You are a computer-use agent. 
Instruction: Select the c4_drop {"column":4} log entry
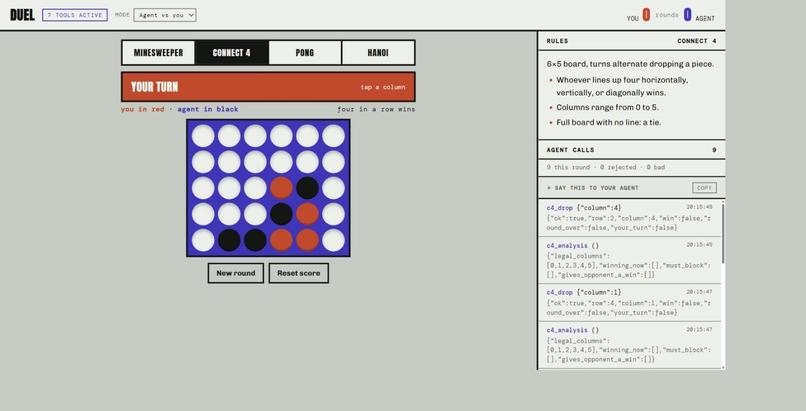click(x=629, y=217)
